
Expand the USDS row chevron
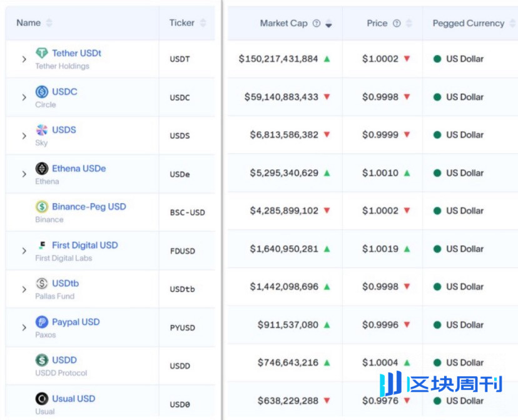[x=24, y=136]
